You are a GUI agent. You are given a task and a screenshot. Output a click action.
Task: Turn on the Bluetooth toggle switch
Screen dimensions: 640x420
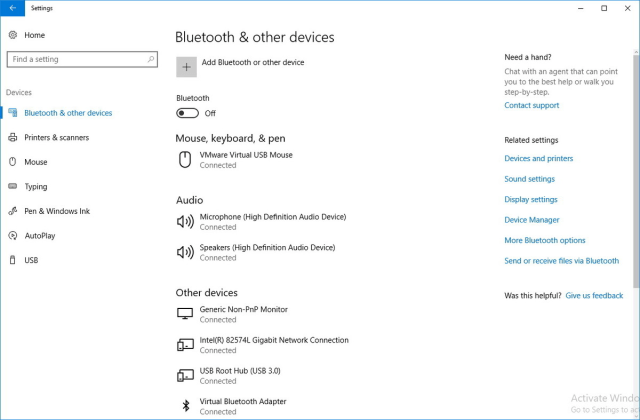[x=187, y=113]
